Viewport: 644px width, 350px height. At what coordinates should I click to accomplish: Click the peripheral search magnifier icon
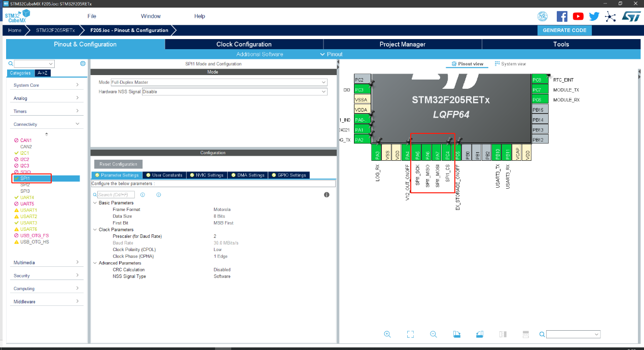(11, 64)
